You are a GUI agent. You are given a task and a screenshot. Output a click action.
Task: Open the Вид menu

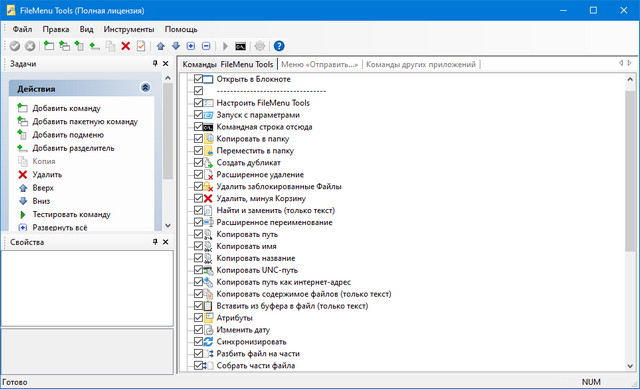(x=86, y=29)
